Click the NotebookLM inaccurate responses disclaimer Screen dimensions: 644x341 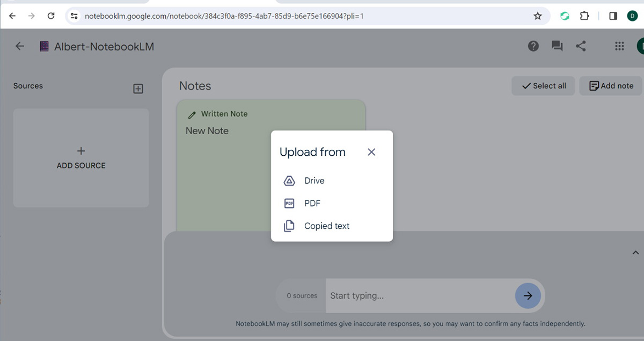pyautogui.click(x=411, y=324)
